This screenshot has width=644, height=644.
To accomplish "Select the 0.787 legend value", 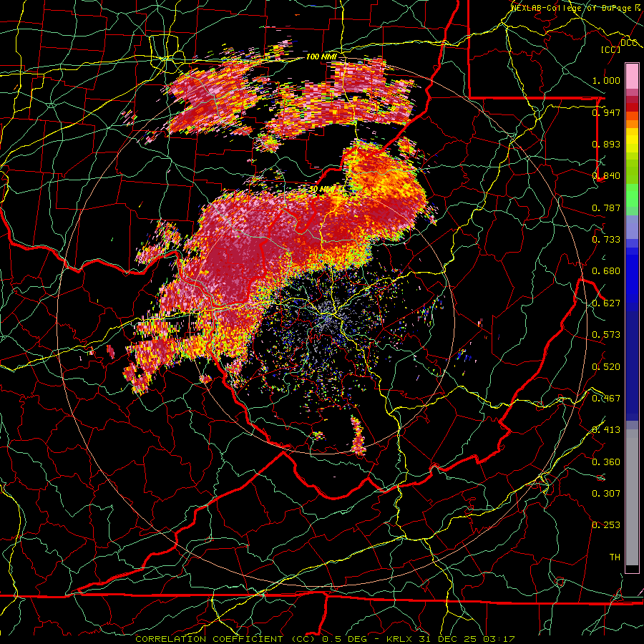I will pos(606,208).
